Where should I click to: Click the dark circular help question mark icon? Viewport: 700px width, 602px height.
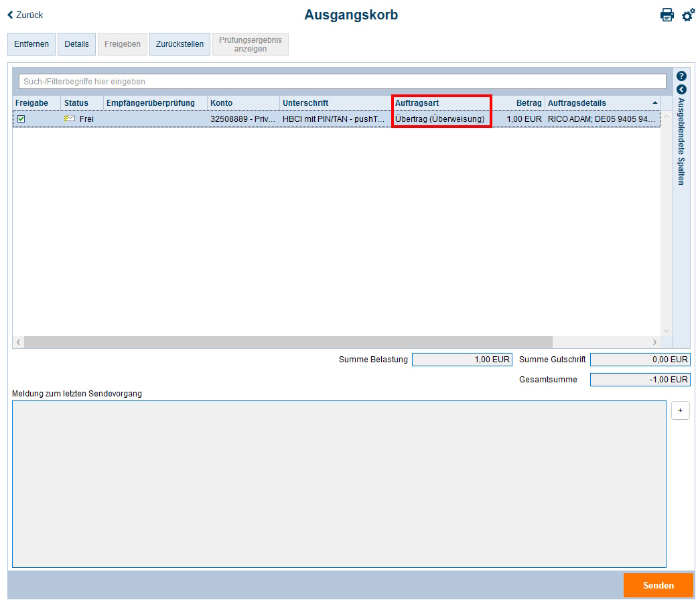681,76
